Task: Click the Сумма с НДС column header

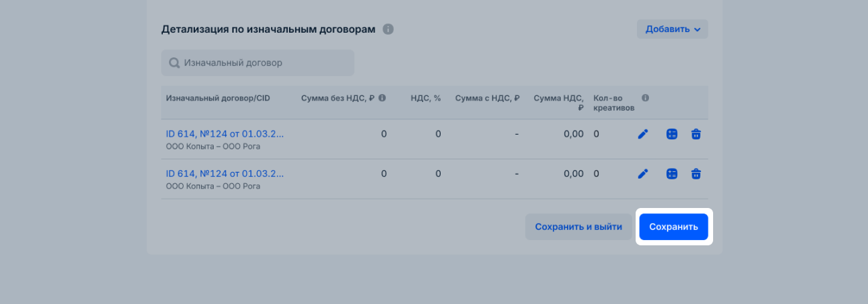Action: pyautogui.click(x=487, y=98)
